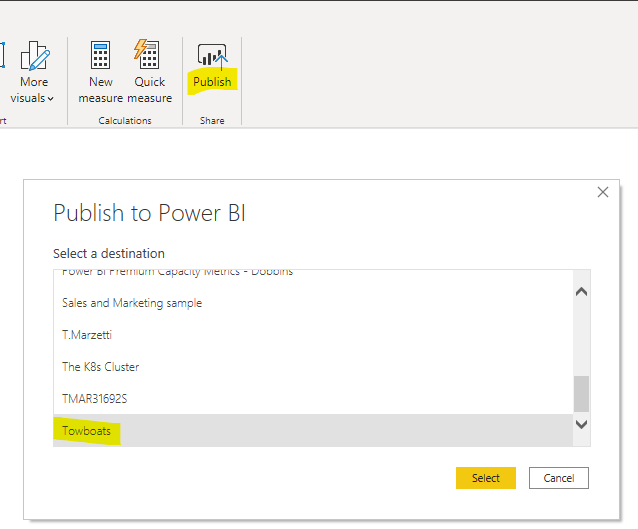Click the New measure calculator icon
The width and height of the screenshot is (638, 529).
click(100, 55)
